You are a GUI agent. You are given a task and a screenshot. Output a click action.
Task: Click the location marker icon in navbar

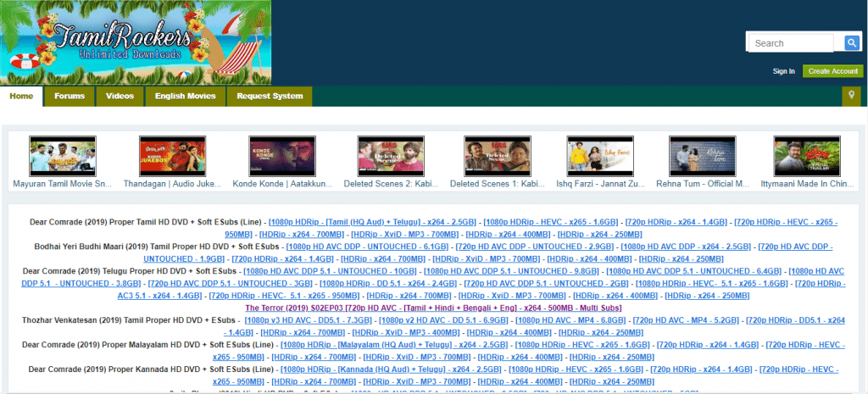point(851,96)
